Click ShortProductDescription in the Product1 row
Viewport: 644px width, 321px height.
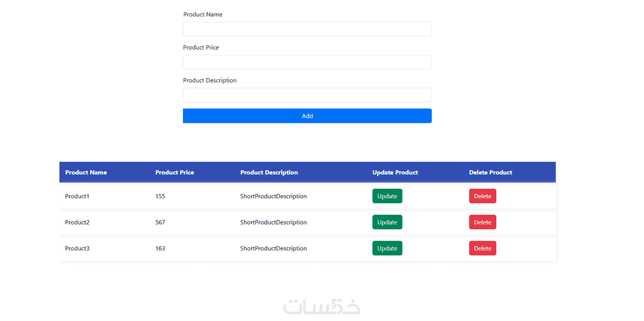pyautogui.click(x=274, y=196)
